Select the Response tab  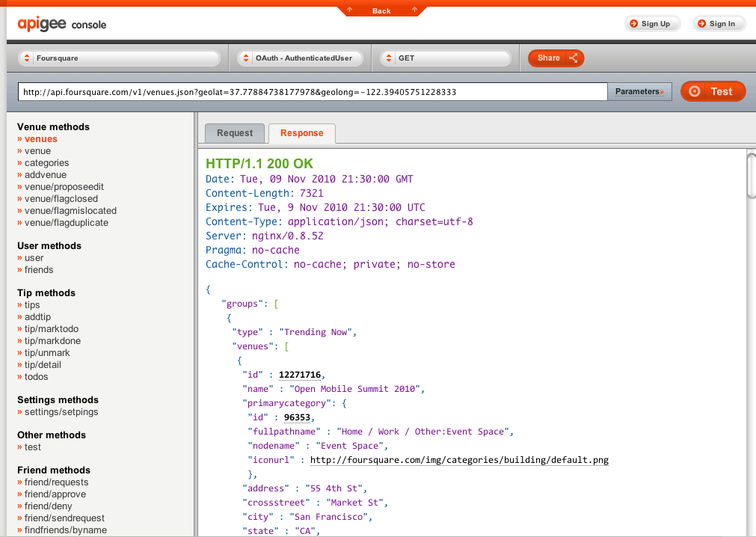tap(302, 133)
